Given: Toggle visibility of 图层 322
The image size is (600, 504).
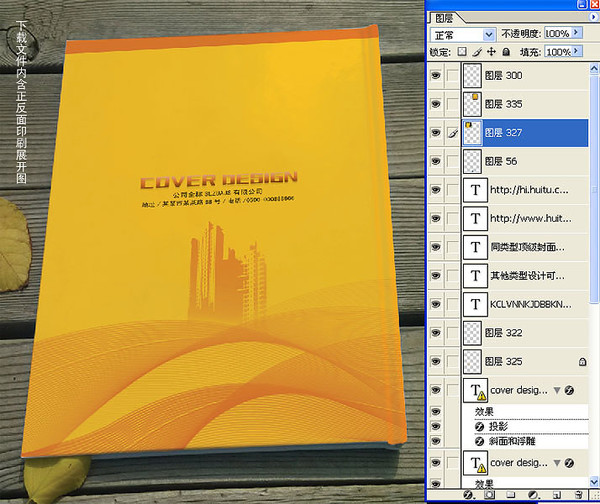Looking at the screenshot, I should click(435, 333).
